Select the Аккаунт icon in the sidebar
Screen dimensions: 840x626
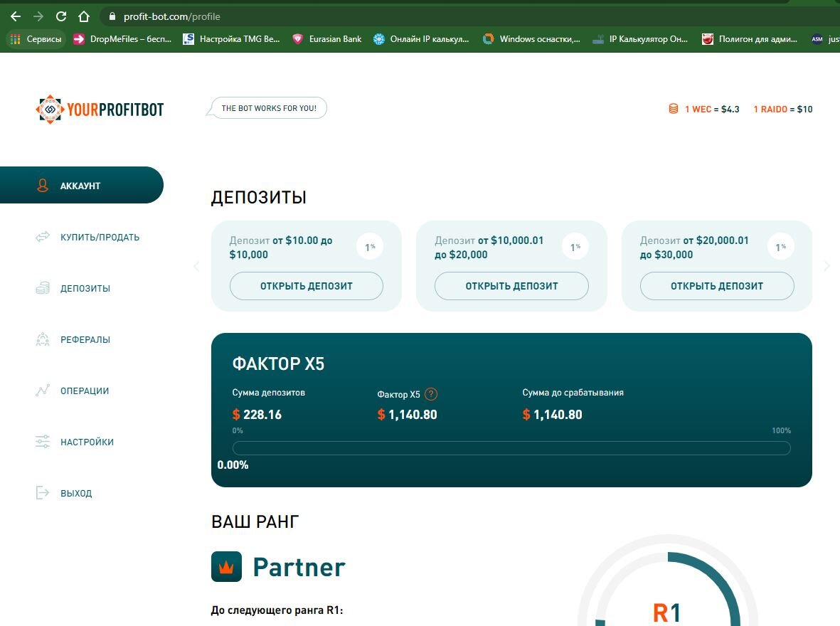click(43, 185)
